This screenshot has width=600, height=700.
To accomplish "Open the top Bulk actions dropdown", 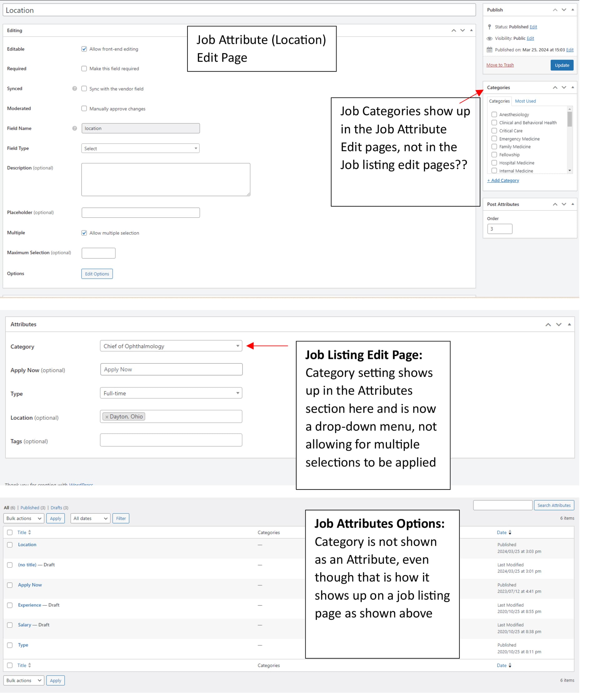I will tap(24, 519).
